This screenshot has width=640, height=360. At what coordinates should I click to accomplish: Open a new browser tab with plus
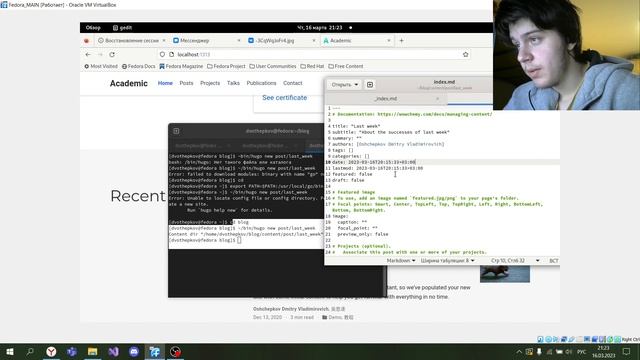pos(401,40)
